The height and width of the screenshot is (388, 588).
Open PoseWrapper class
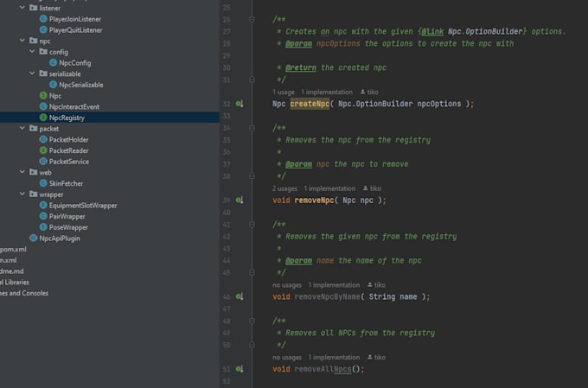coord(68,227)
